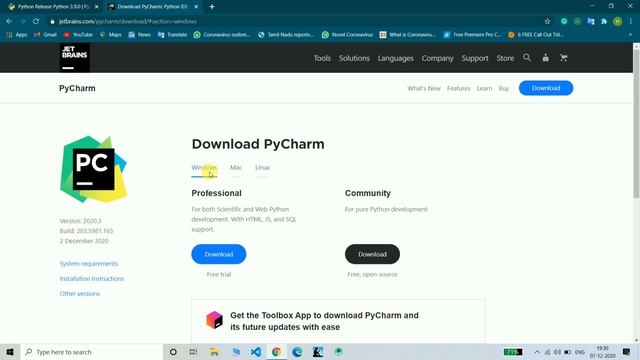The image size is (640, 360).
Task: Open the What's New link
Action: (x=424, y=88)
